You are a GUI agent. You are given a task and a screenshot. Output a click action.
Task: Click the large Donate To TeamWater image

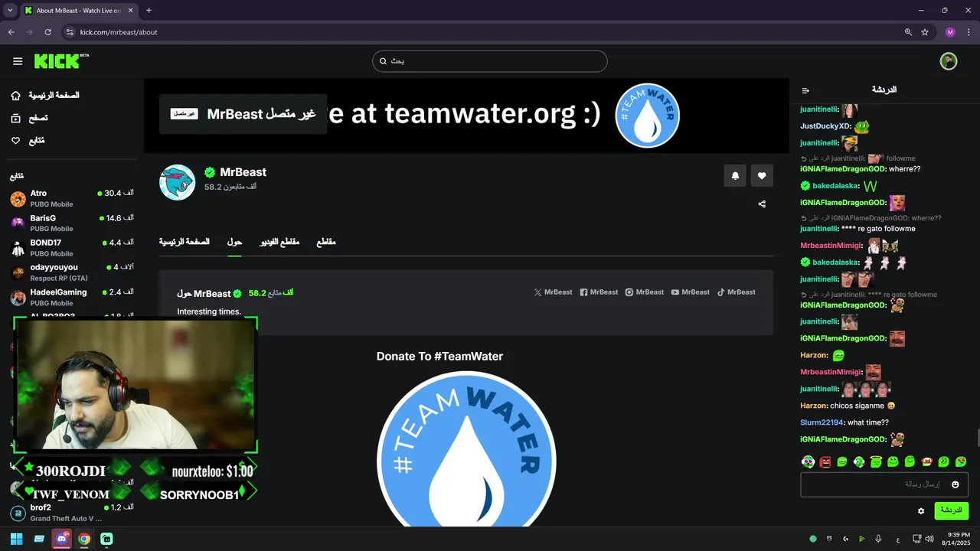coord(466,450)
